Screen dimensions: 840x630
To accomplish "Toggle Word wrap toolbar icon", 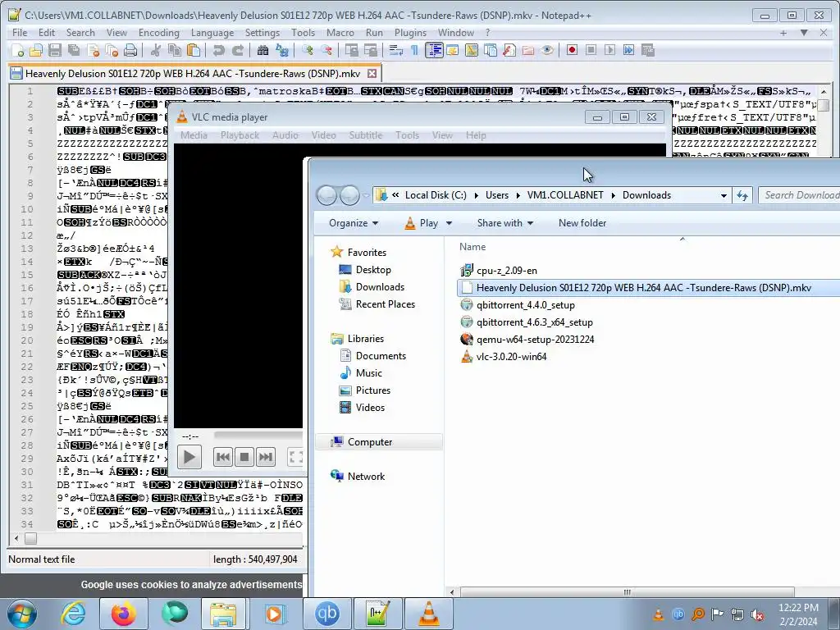I will [x=396, y=50].
